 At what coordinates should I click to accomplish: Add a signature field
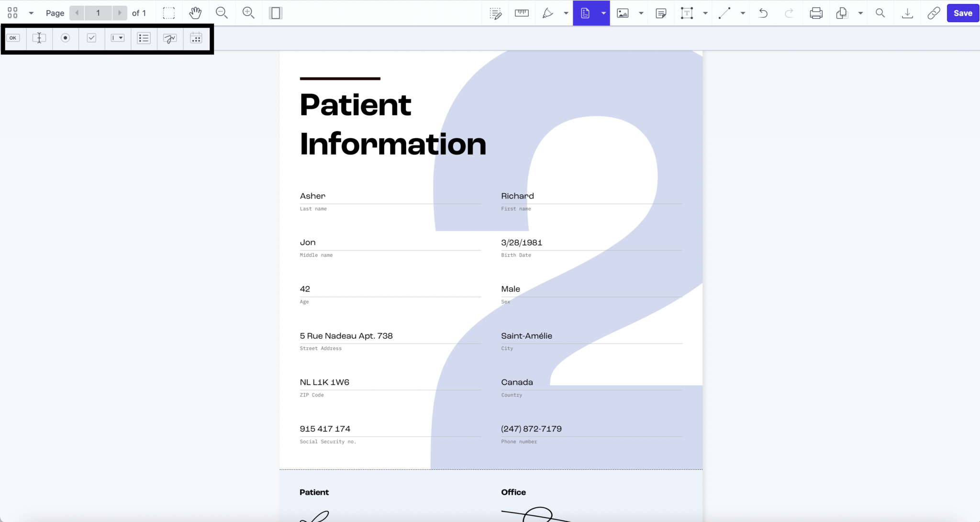(170, 38)
